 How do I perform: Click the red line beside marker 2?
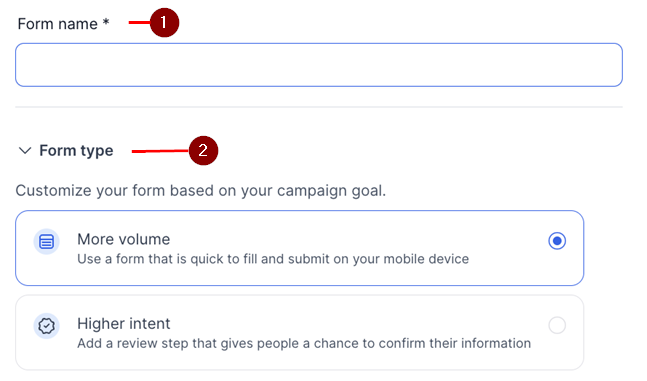pyautogui.click(x=160, y=151)
